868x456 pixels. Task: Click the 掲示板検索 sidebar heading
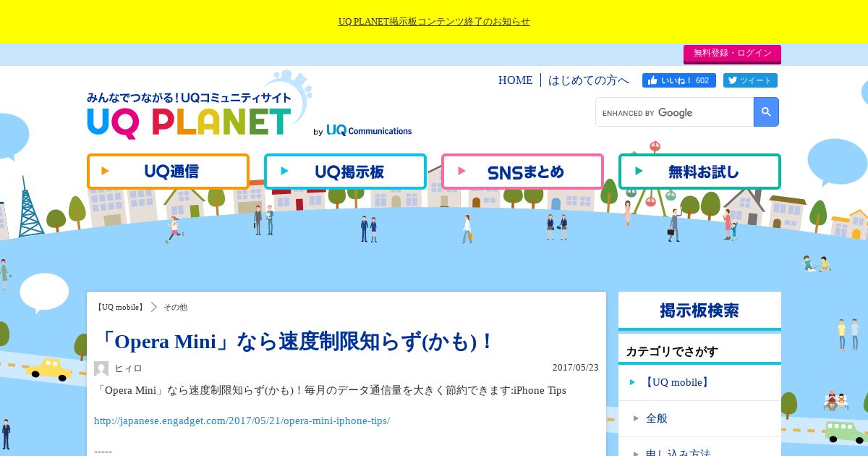699,311
